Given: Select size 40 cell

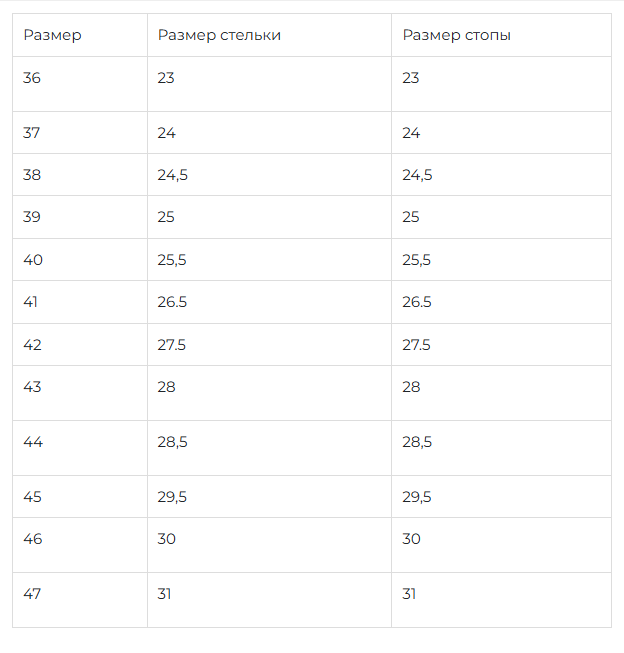Looking at the screenshot, I should [x=33, y=260].
